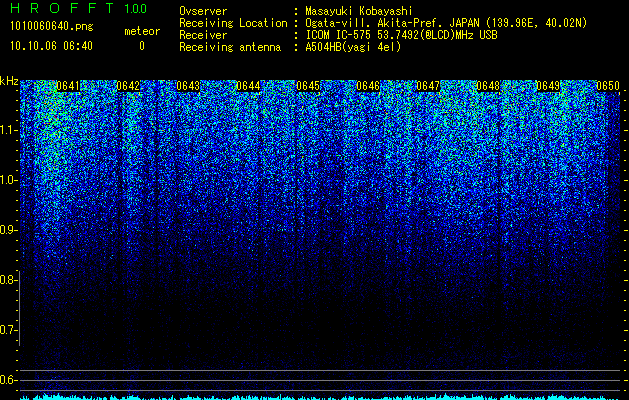Click the 0649 time marker
The width and height of the screenshot is (629, 400).
(548, 86)
